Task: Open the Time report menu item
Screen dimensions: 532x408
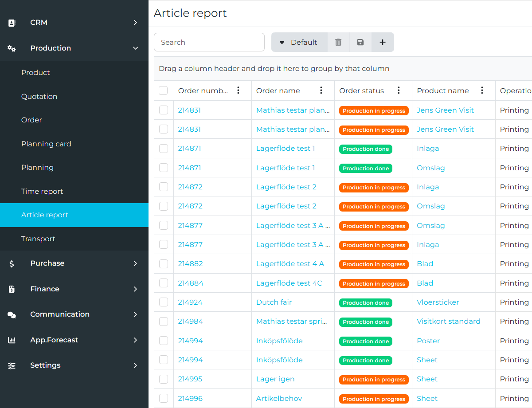Action: pos(42,191)
